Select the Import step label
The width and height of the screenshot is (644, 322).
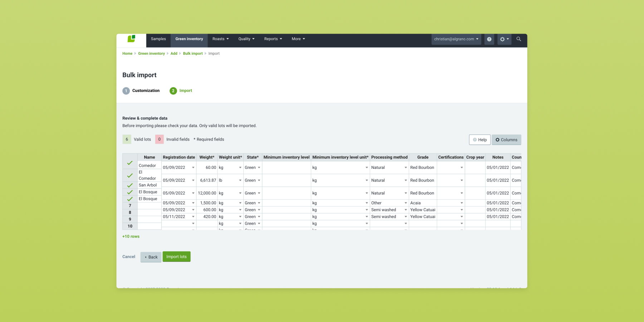(186, 91)
